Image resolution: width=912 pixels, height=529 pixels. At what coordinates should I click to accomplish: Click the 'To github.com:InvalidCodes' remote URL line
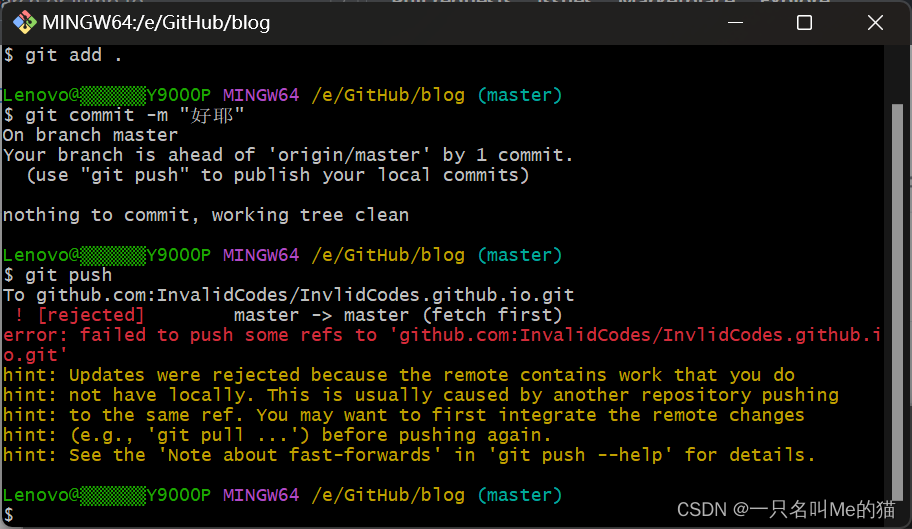(288, 295)
